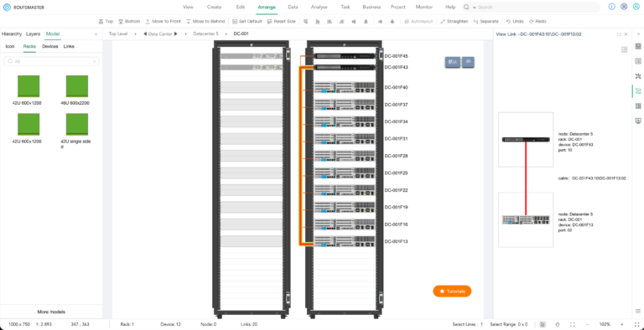Screen dimensions: 644x330
Task: Click the DC-001F13 device label
Action: [396, 242]
